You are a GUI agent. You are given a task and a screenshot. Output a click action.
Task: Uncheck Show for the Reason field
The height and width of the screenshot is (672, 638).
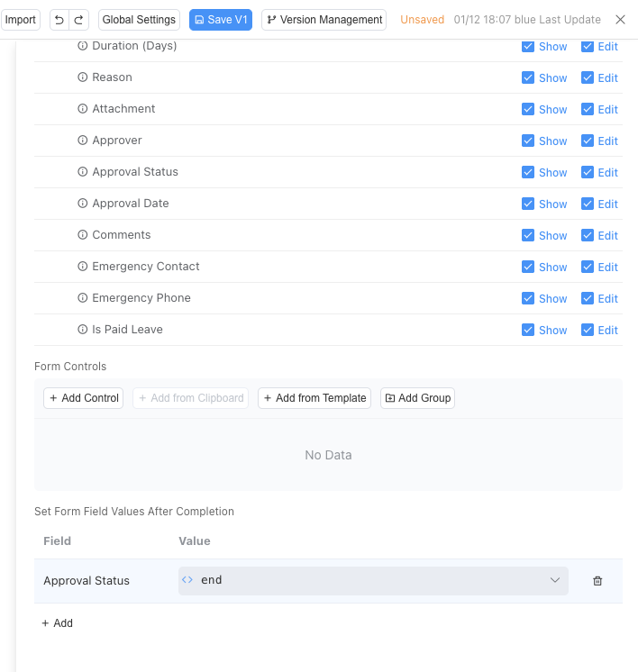pyautogui.click(x=528, y=77)
